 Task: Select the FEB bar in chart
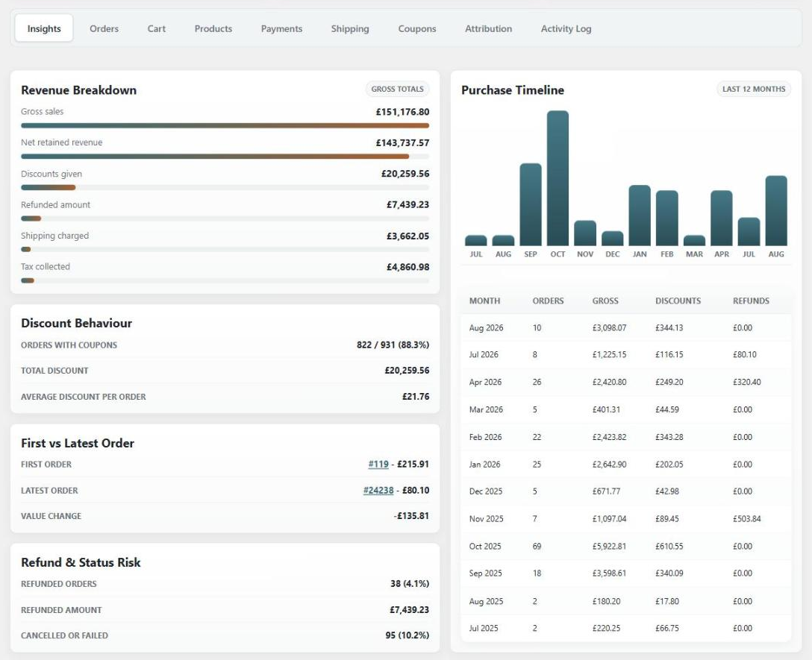(x=667, y=218)
